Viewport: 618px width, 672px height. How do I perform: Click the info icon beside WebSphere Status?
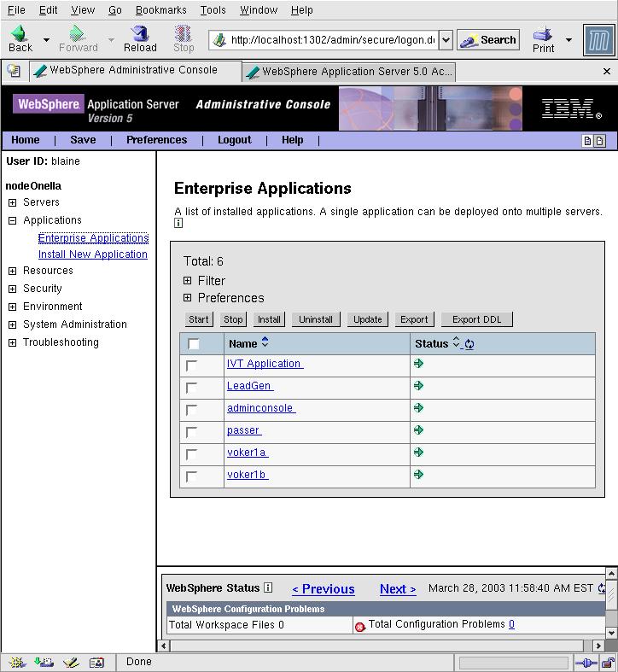coord(268,587)
